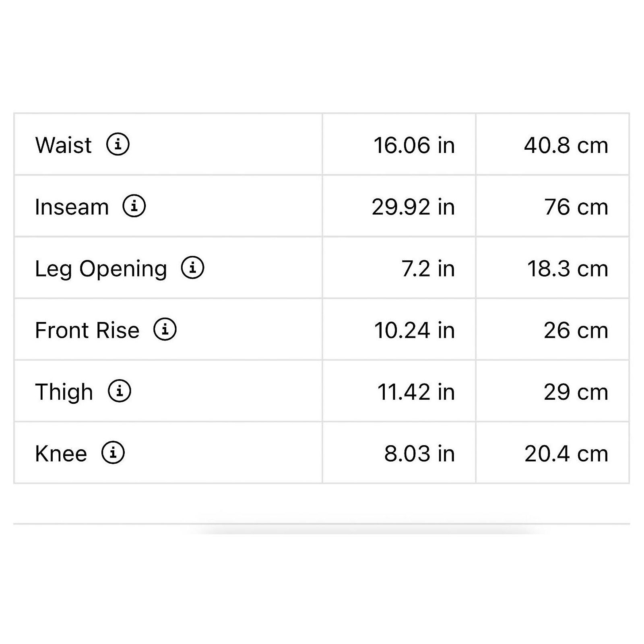Click the 16.06 in waist value
Image resolution: width=644 pixels, height=644 pixels.
(414, 145)
